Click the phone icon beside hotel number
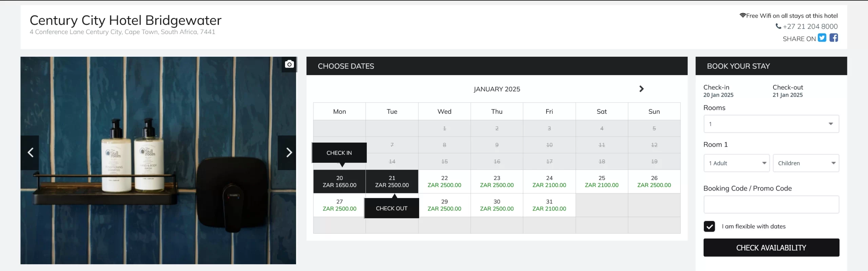Viewport: 868px width, 271px height. coord(778,26)
